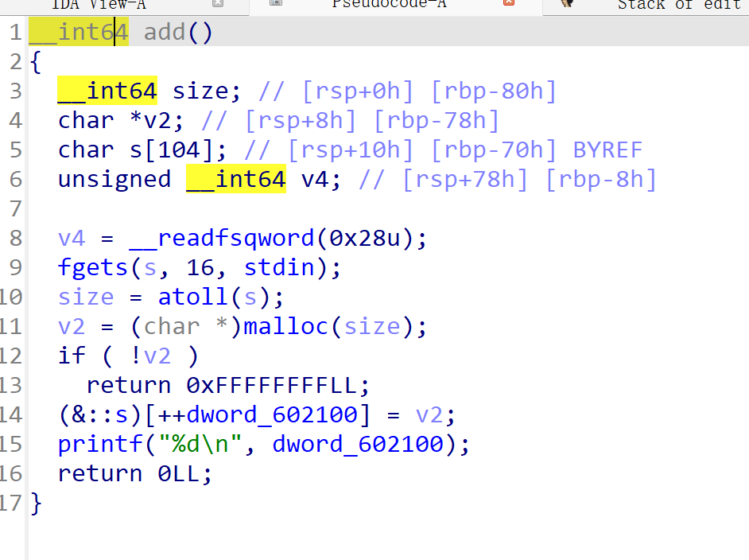Click the v4 declaration on line 6
The image size is (749, 560).
(x=321, y=180)
